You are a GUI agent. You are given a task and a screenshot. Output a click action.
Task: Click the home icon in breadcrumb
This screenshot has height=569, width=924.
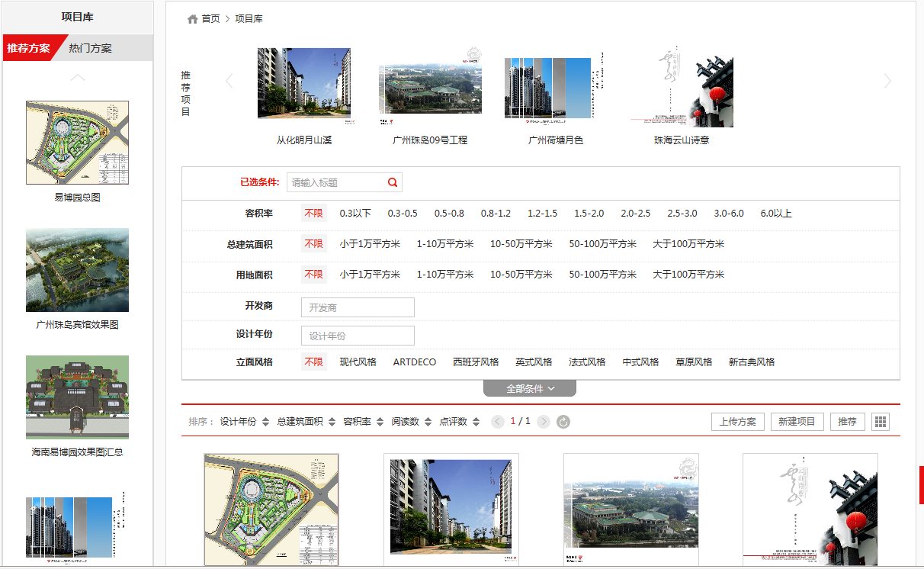coord(193,19)
